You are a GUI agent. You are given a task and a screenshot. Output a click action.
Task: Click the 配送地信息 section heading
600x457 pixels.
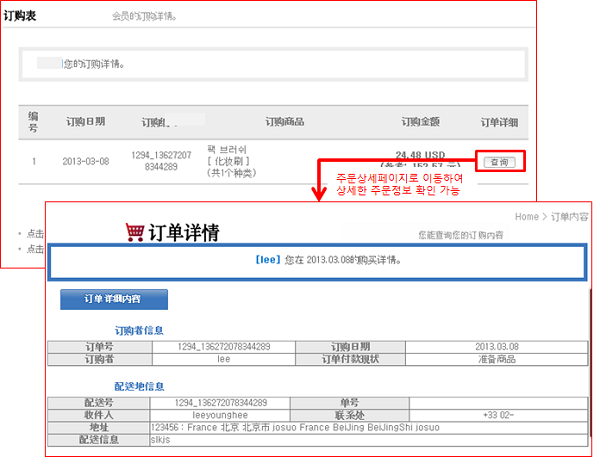(x=139, y=386)
